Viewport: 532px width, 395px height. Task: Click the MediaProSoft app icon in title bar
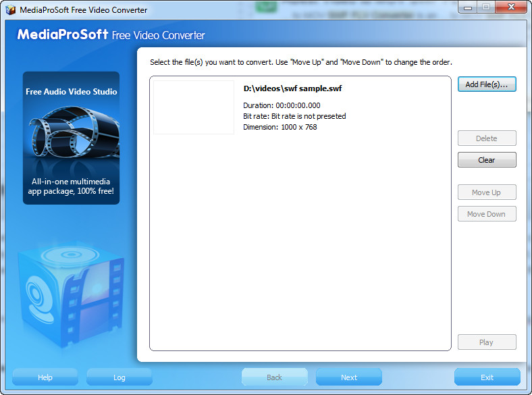pyautogui.click(x=11, y=10)
